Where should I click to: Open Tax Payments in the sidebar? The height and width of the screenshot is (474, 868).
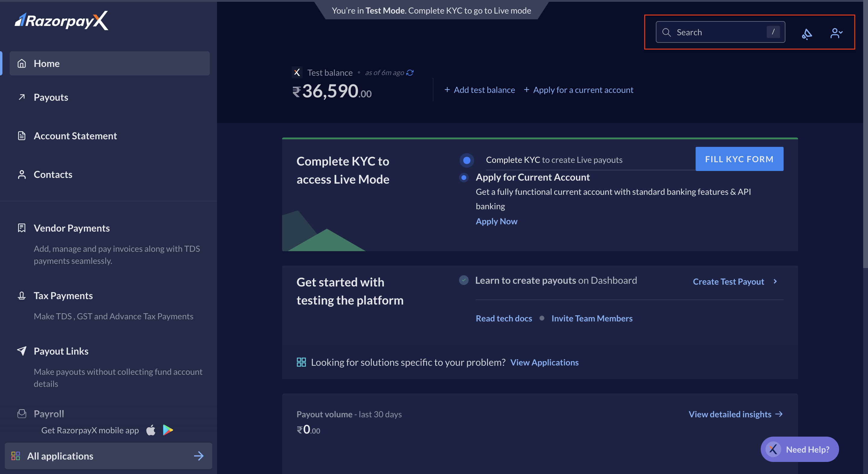pos(63,296)
